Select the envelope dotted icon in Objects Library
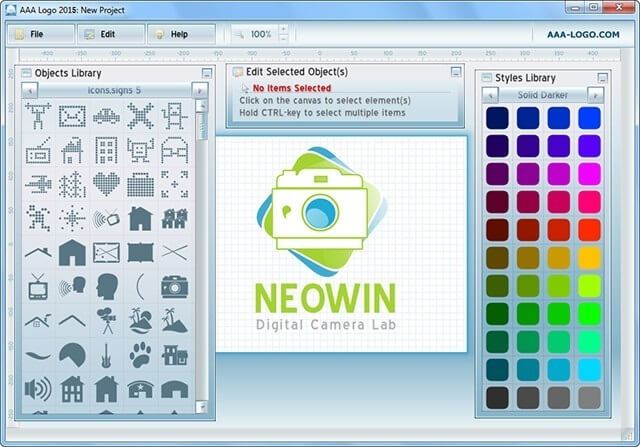Screen dimensions: 640x447 (72, 116)
